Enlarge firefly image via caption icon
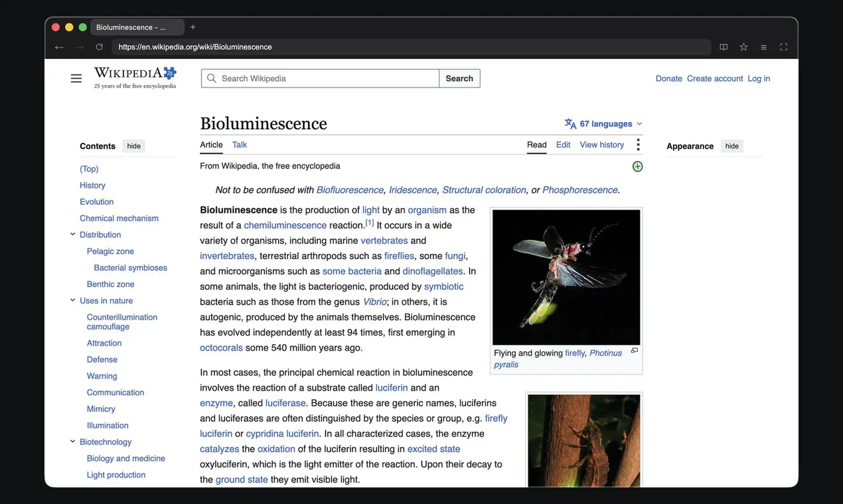Screen dimensions: 843x504 click(635, 351)
